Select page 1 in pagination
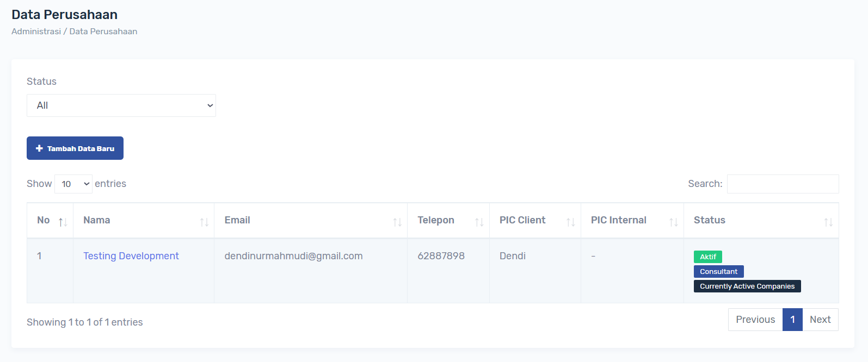Image resolution: width=868 pixels, height=362 pixels. 792,320
